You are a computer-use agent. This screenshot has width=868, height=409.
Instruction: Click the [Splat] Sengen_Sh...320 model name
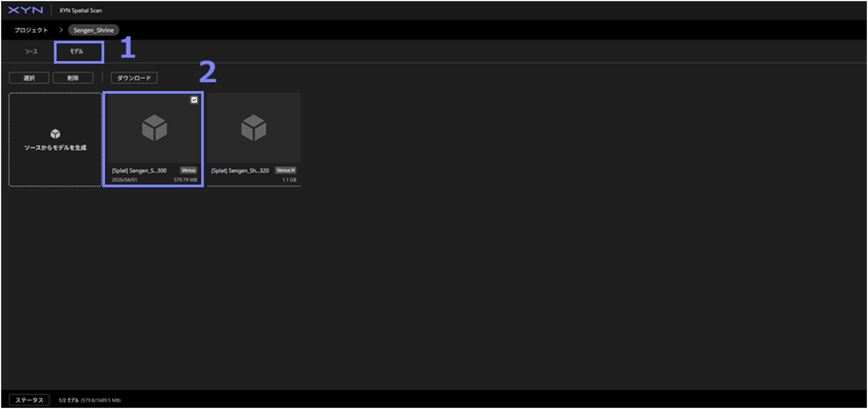point(240,171)
